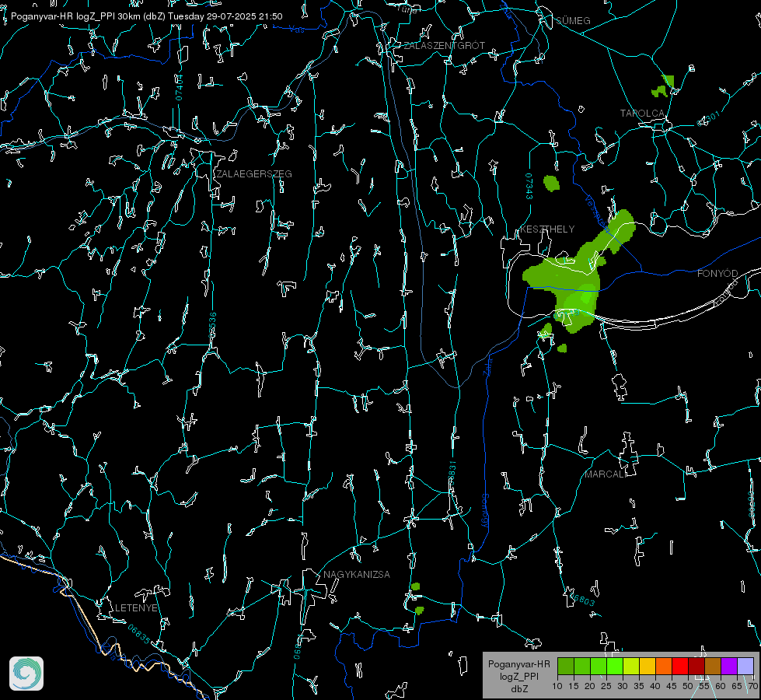This screenshot has height=700, width=761.
Task: Click the ZALASZENTGRÓT town label
Action: coord(444,45)
